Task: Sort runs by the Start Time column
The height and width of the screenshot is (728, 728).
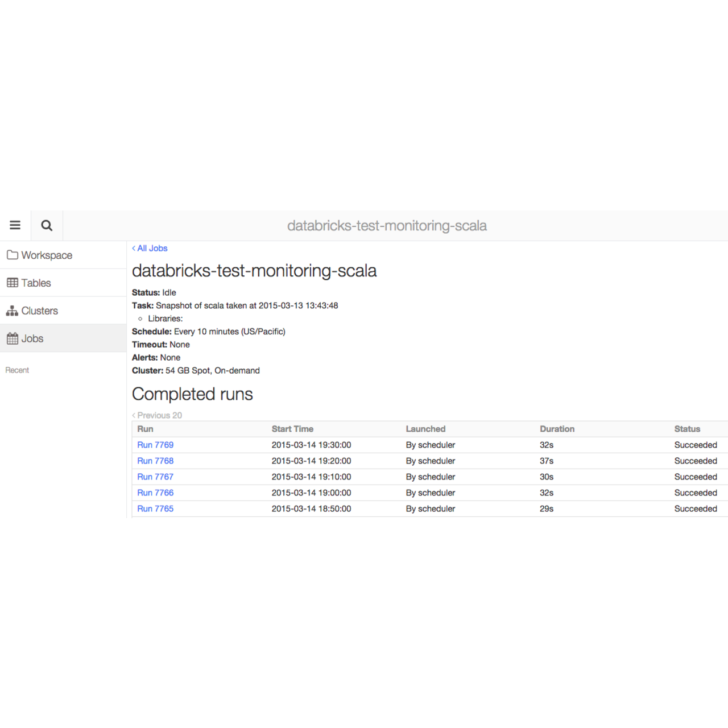Action: pyautogui.click(x=292, y=429)
